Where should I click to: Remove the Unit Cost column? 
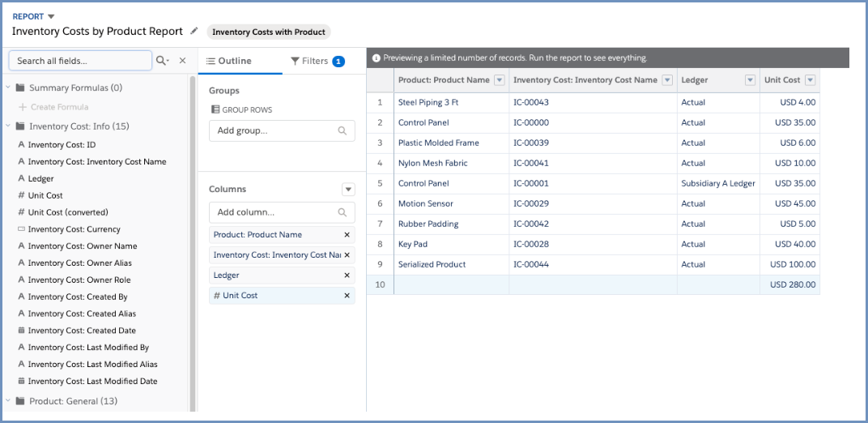tap(347, 296)
